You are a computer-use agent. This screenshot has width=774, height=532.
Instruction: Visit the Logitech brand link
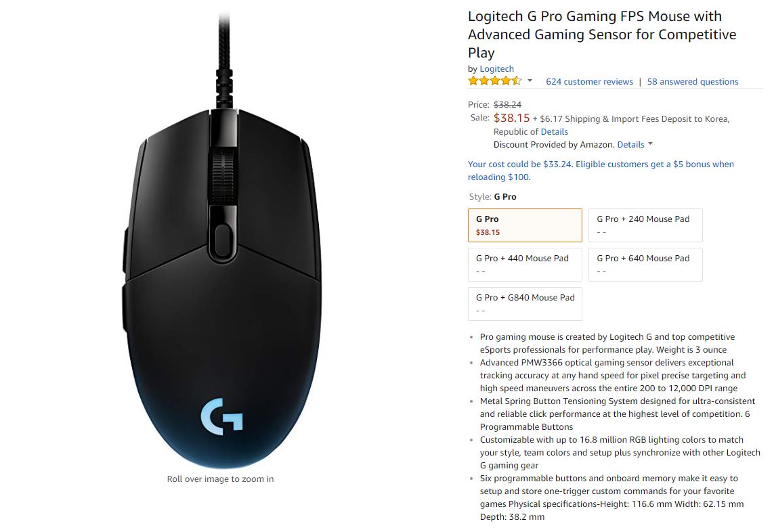[x=496, y=68]
